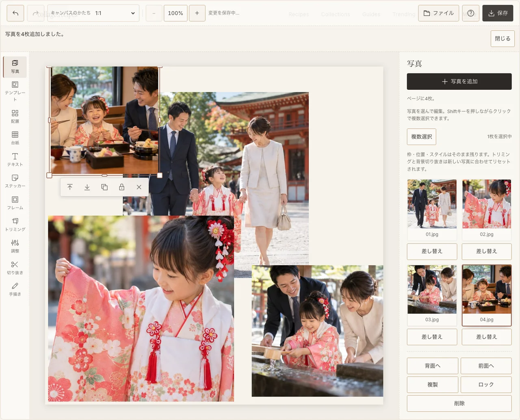The image size is (520, 420).
Task: Open the help question-mark button
Action: pos(471,13)
